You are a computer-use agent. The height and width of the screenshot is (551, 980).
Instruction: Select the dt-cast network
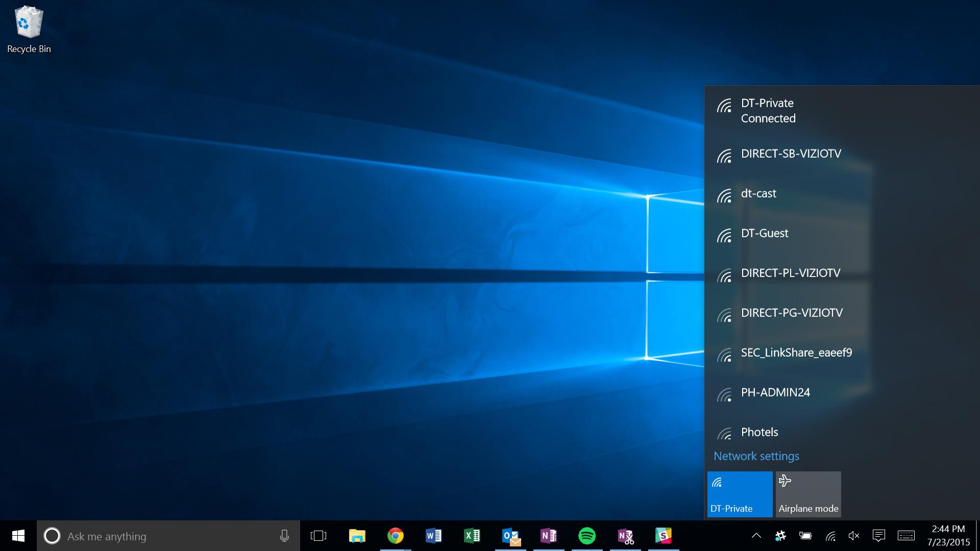pos(842,193)
